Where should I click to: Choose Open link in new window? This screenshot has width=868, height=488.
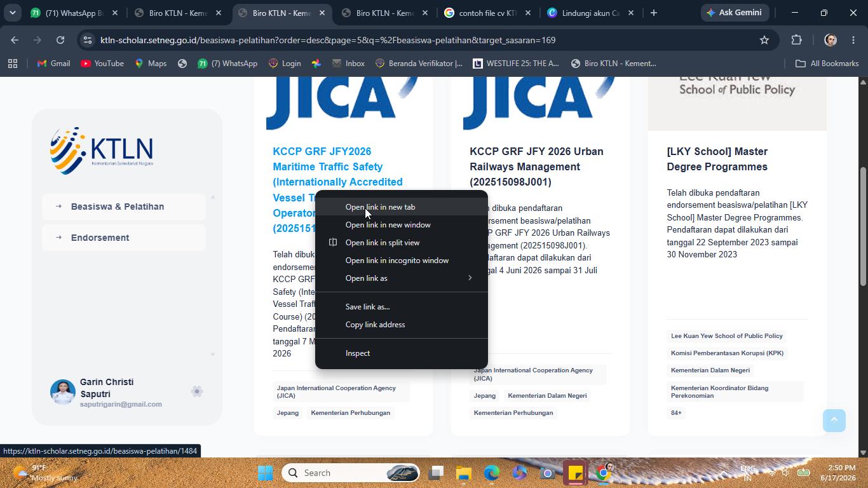pos(402,225)
